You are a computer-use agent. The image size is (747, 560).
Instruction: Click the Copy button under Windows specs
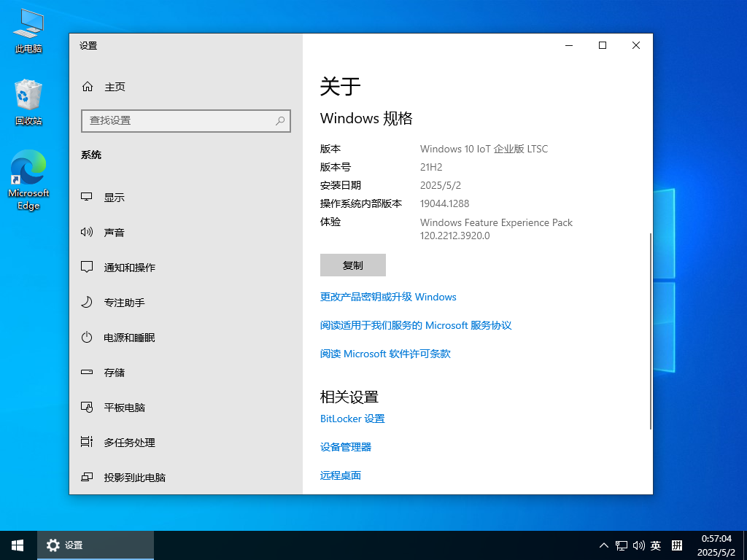point(352,265)
